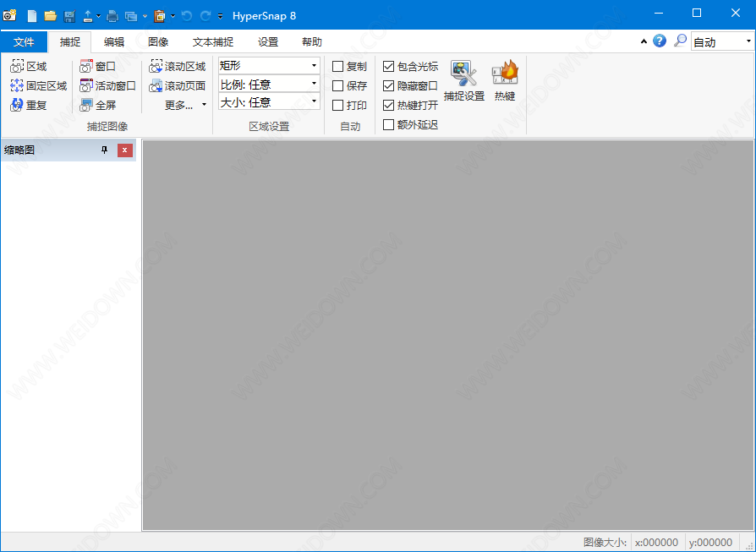Click the Paste clipboard icon
The height and width of the screenshot is (552, 756).
point(160,16)
